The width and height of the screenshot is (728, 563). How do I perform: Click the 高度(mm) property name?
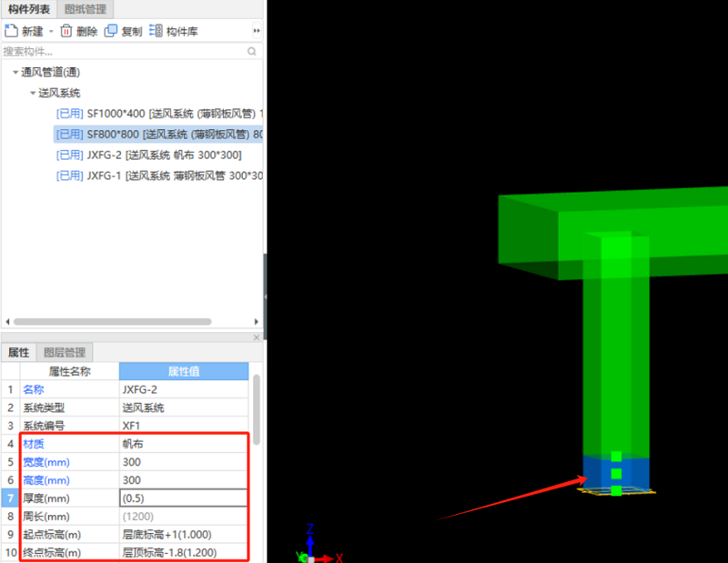pyautogui.click(x=46, y=480)
